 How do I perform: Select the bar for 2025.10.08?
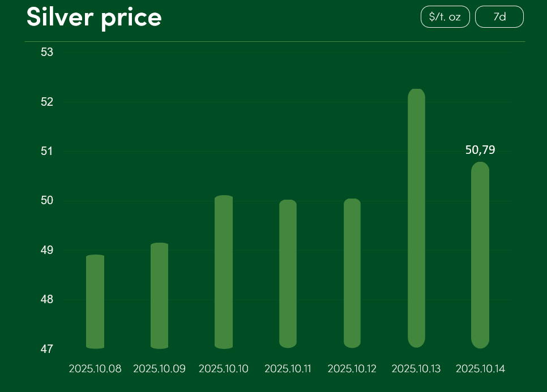95,301
